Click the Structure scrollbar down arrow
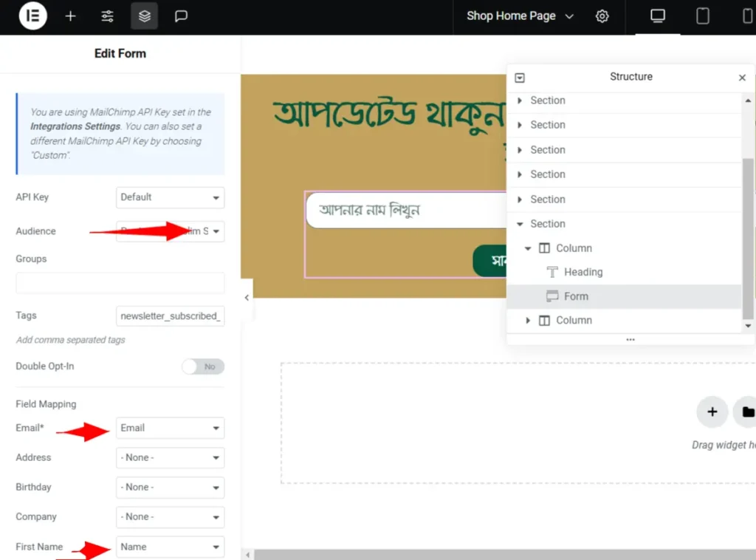This screenshot has height=560, width=756. point(748,326)
